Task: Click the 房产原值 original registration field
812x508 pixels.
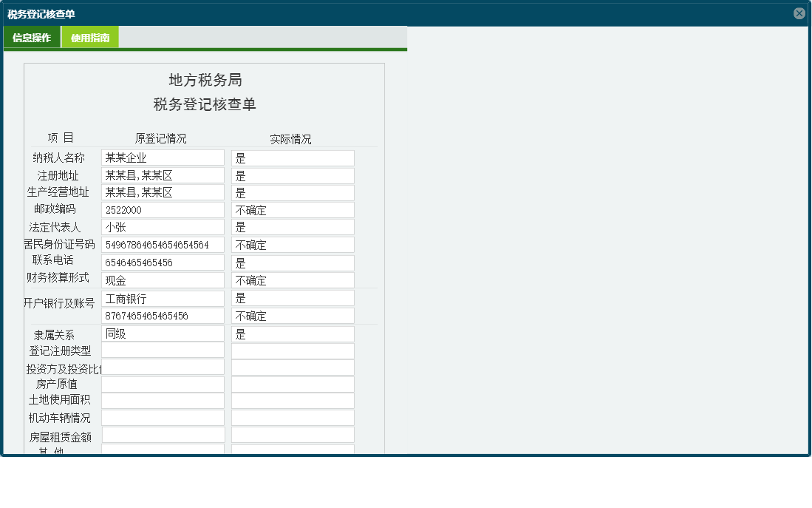Action: 162,384
